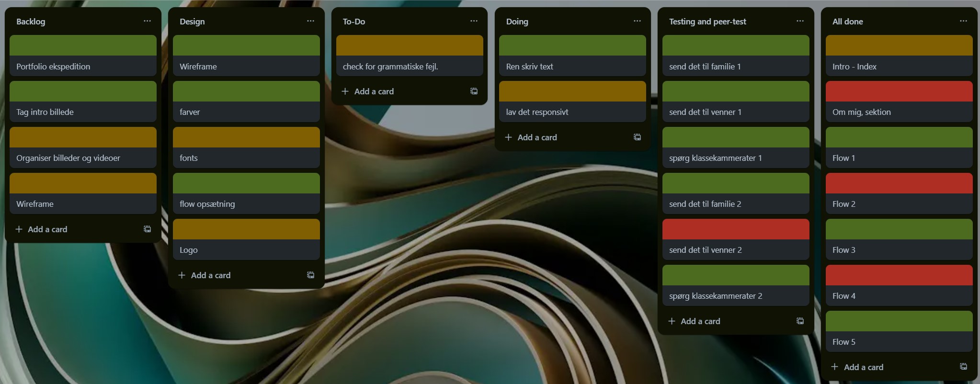Click the Testing and peer-test list title
Screen dimensions: 980x384
pos(707,22)
